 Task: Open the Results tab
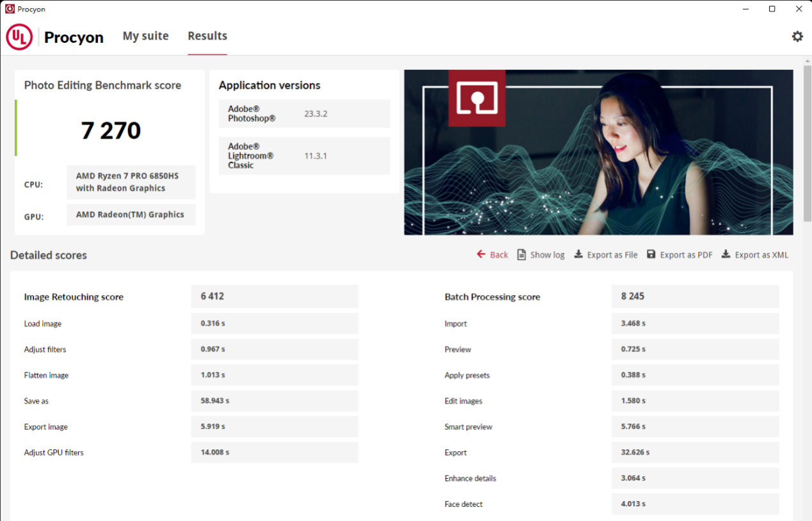[207, 36]
